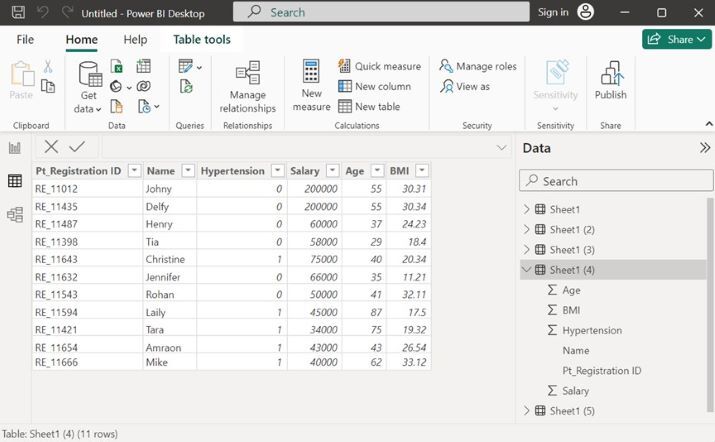Click the Publish icon
This screenshot has height=442, width=715.
pyautogui.click(x=611, y=74)
